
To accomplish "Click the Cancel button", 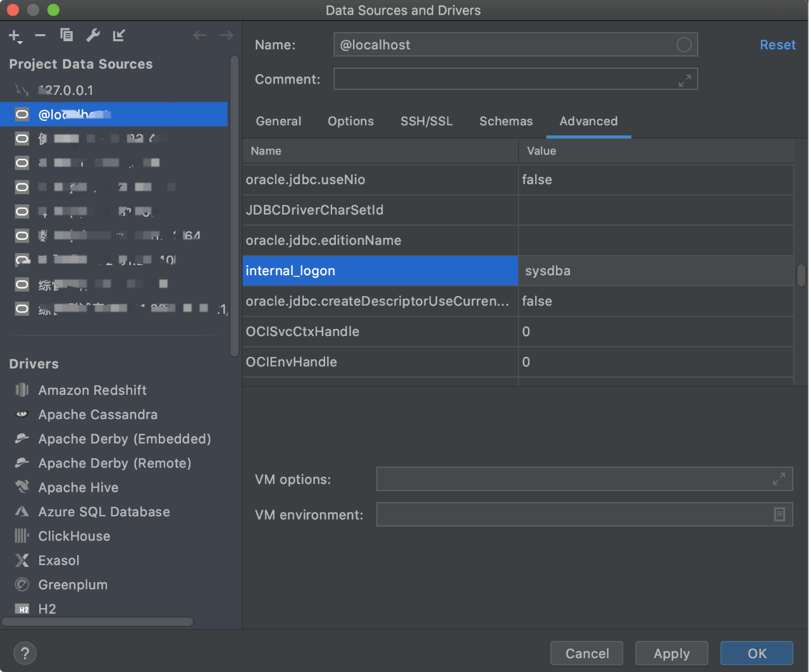I will pos(586,654).
